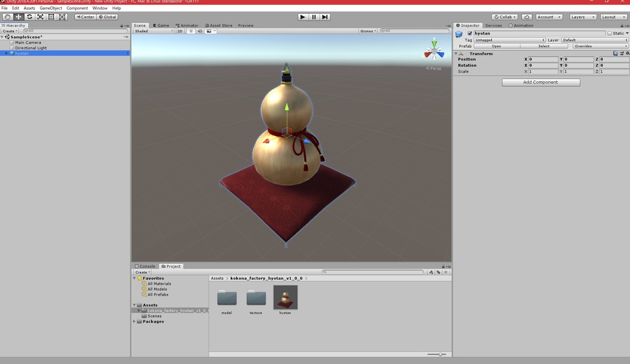Select the Rotate tool
Image resolution: width=630 pixels, height=364 pixels.
(30, 17)
